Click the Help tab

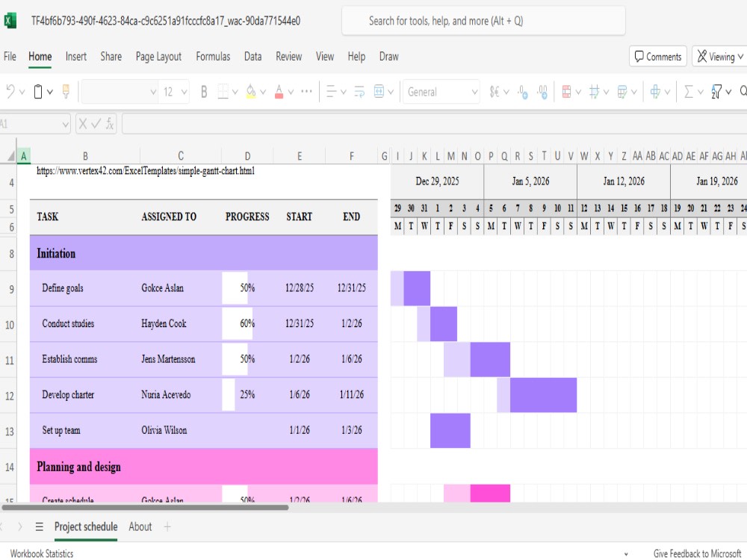point(356,57)
